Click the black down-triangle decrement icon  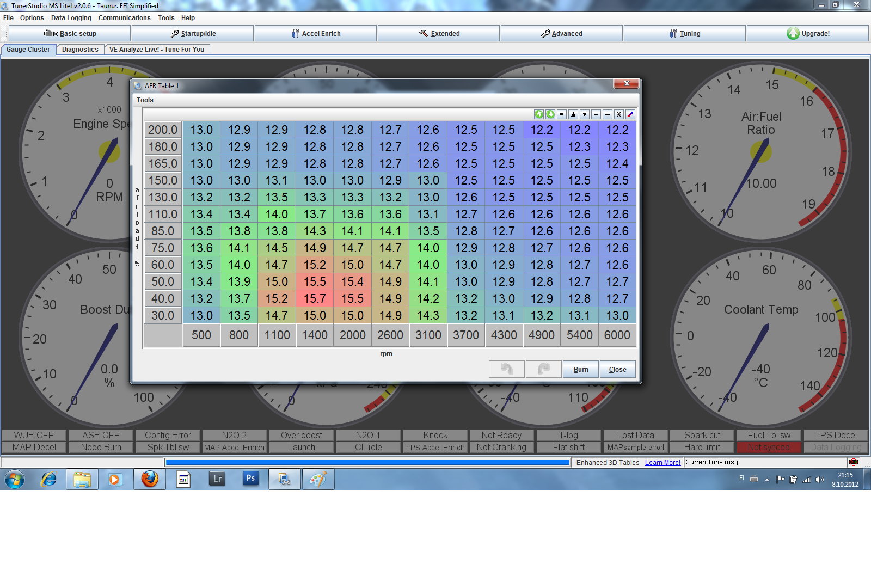tap(585, 114)
